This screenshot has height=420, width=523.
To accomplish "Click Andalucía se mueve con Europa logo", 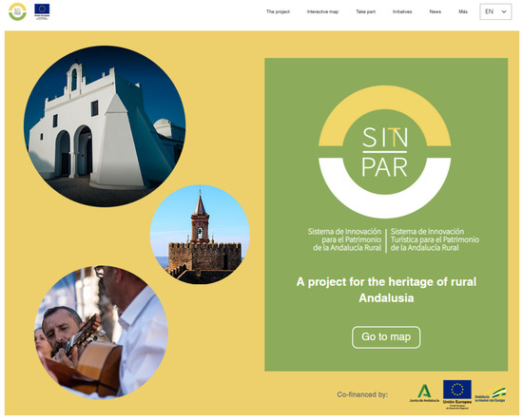I will click(491, 395).
